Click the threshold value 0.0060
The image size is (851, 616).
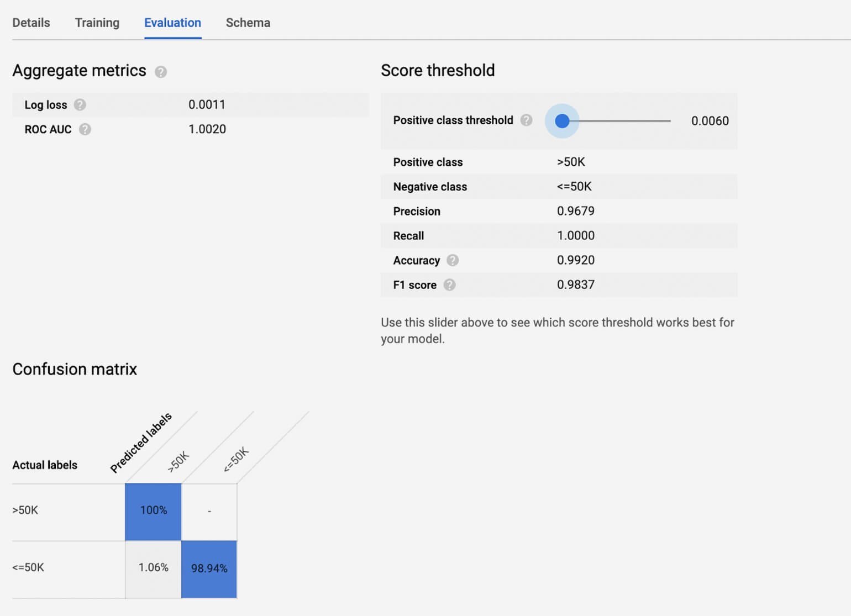[710, 121]
